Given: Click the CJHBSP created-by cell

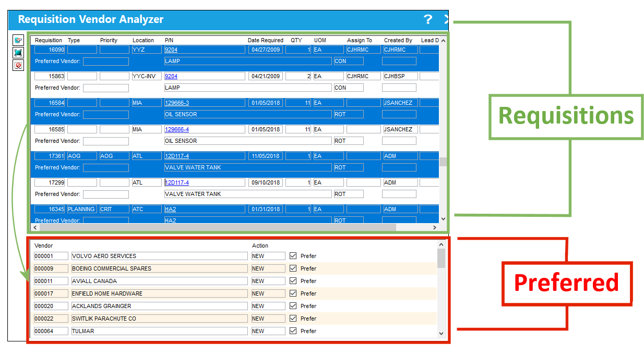Looking at the screenshot, I should click(x=400, y=77).
